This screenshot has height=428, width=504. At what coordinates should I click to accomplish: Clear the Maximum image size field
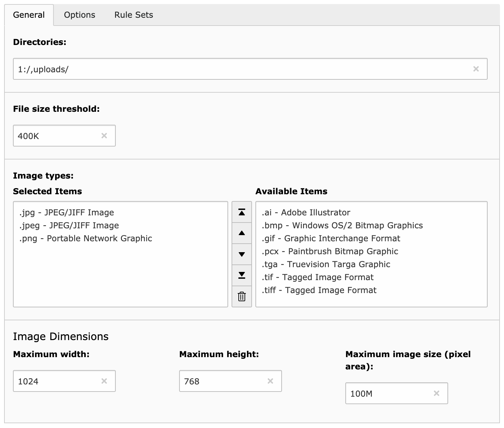tap(437, 393)
